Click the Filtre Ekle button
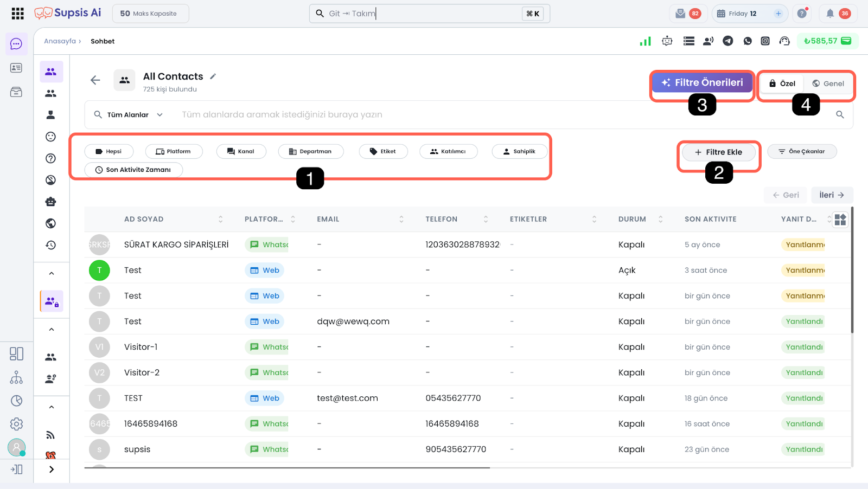Screen dimensions: 868x489 718,152
